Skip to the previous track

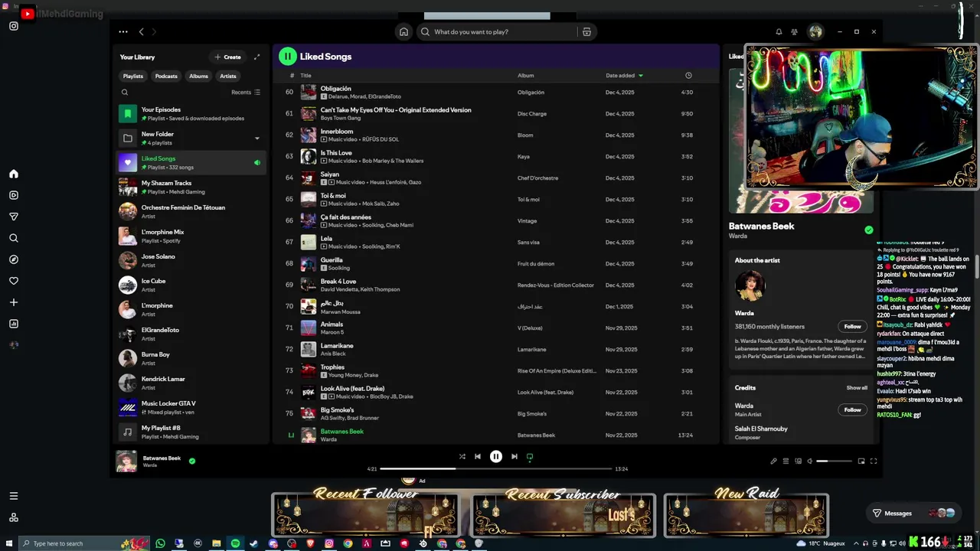coord(478,457)
